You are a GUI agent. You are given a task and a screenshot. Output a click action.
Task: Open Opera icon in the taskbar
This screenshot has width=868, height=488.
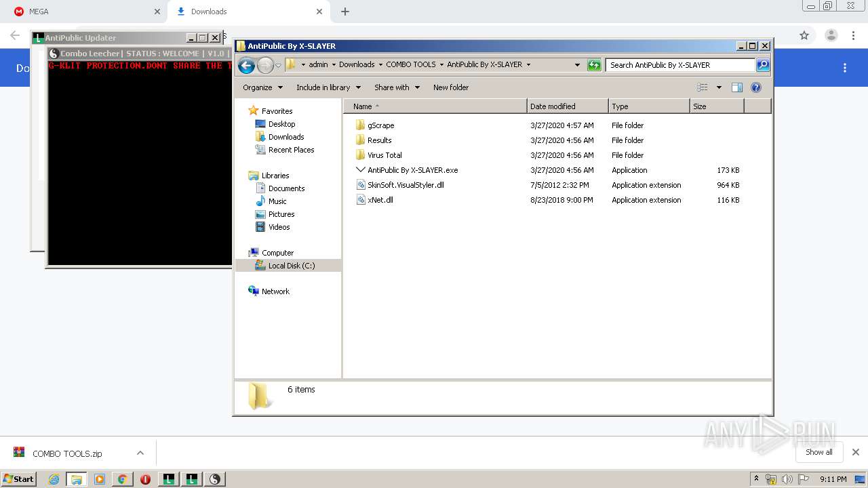145,479
